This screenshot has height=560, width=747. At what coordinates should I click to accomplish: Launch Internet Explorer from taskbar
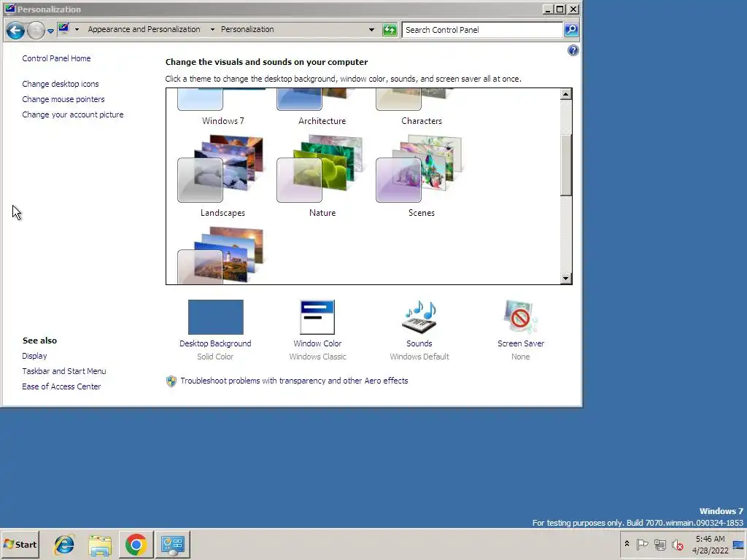pyautogui.click(x=64, y=545)
